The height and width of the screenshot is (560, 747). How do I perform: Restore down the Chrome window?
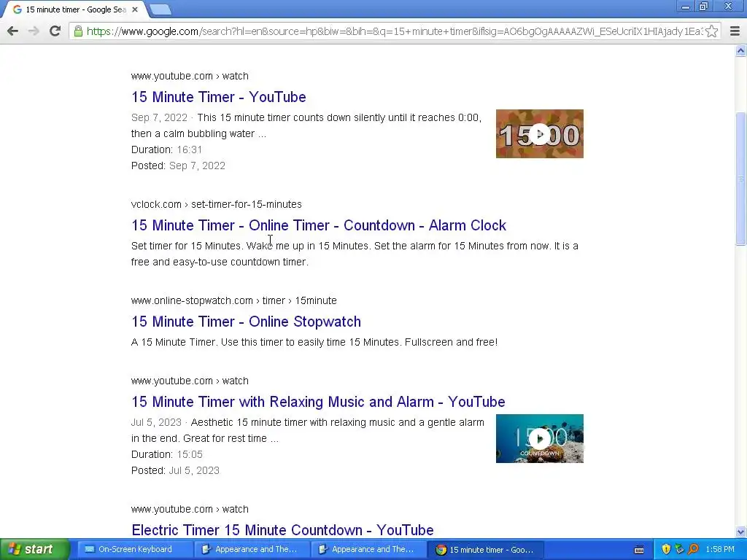click(704, 7)
